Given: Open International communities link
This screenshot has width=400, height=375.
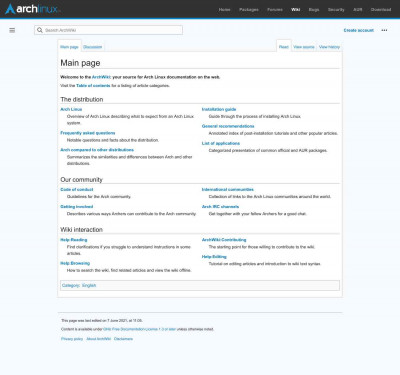Looking at the screenshot, I should point(228,190).
